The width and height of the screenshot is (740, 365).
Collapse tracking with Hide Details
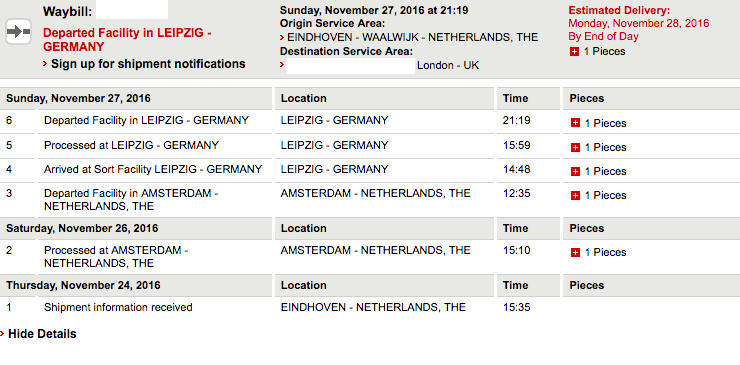[x=42, y=334]
